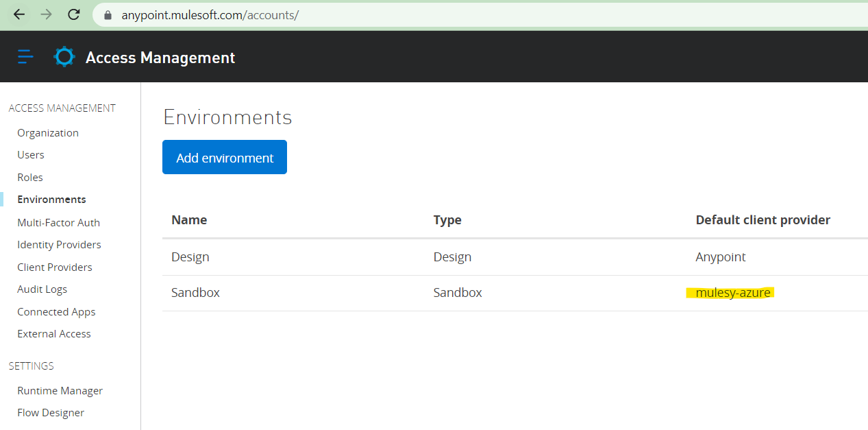Image resolution: width=868 pixels, height=430 pixels.
Task: Reload the page with refresh icon
Action: pyautogui.click(x=74, y=14)
